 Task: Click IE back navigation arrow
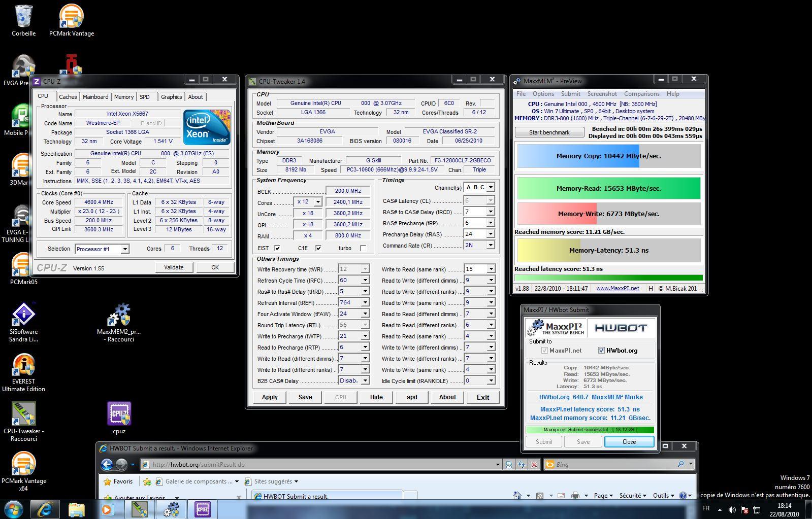click(x=107, y=464)
